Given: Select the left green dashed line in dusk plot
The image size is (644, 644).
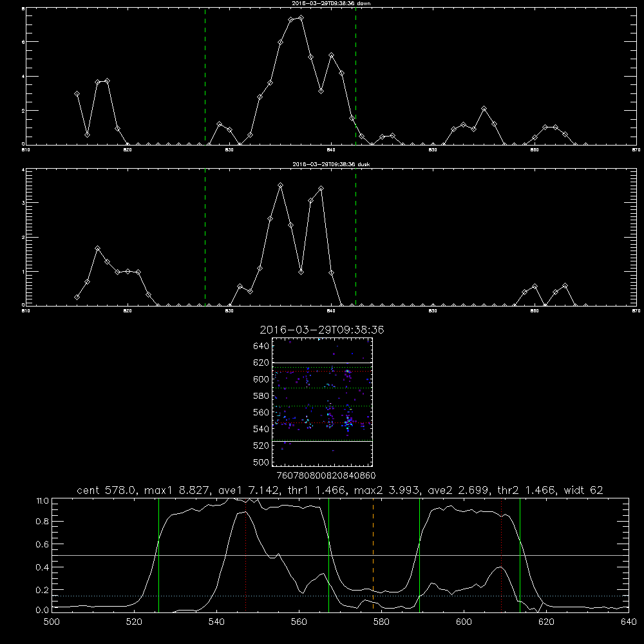Looking at the screenshot, I should tap(205, 237).
